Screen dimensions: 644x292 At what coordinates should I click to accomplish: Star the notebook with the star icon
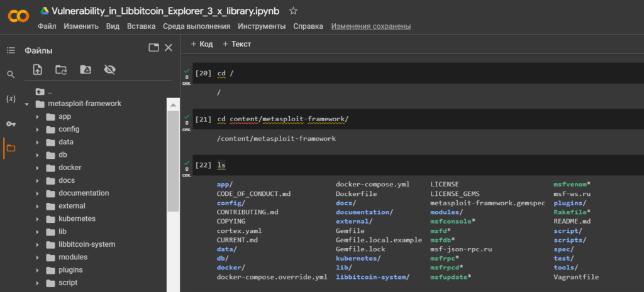(293, 11)
